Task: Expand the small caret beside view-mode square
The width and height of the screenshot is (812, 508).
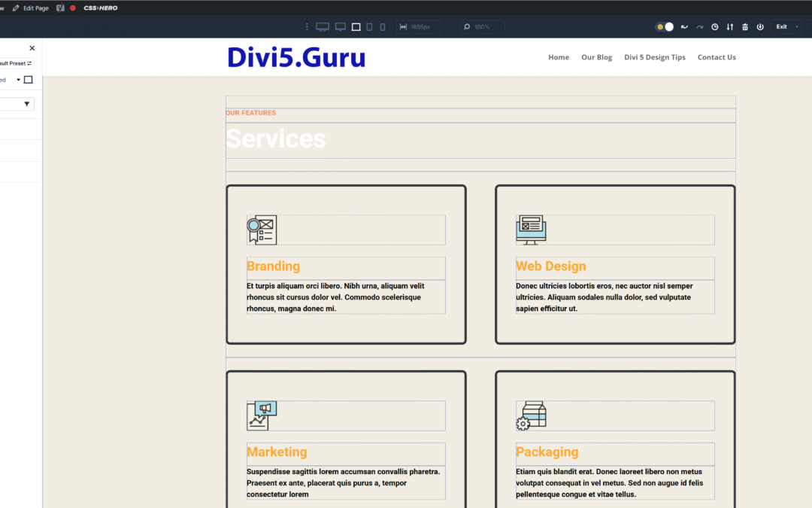Action: tap(18, 80)
